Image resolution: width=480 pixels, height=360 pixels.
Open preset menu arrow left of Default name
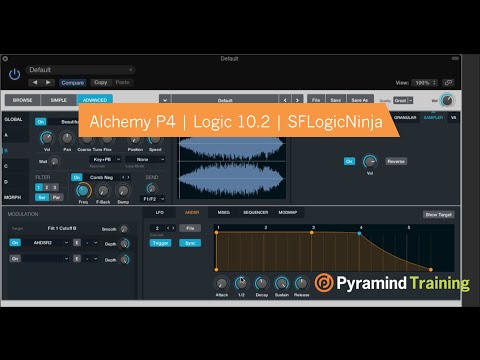pos(165,100)
